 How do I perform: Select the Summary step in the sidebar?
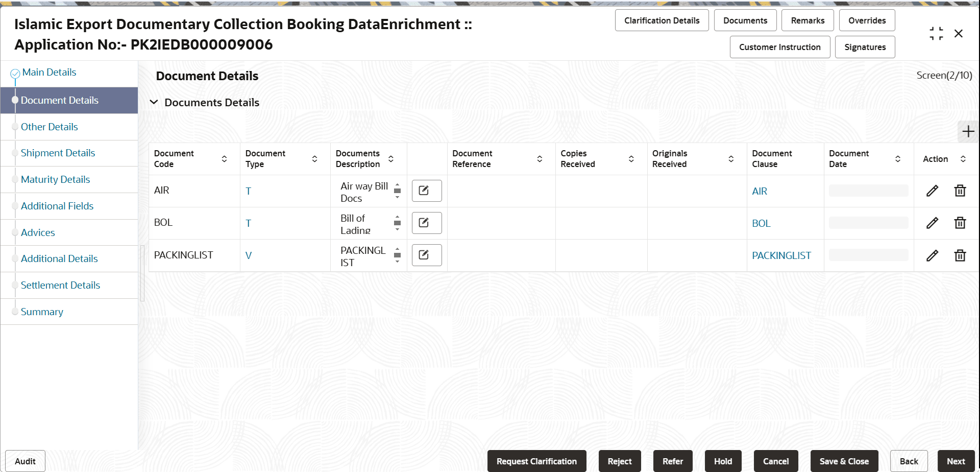coord(42,312)
